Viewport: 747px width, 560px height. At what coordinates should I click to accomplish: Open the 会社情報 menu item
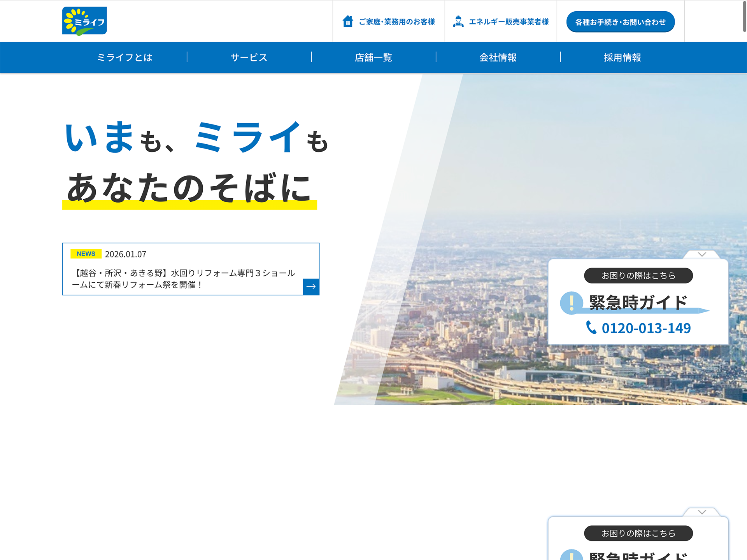[x=498, y=57]
